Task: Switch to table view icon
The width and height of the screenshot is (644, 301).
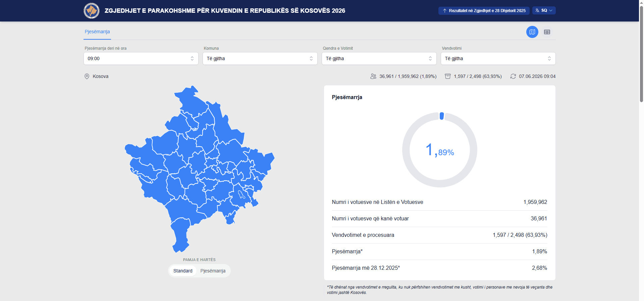Action: (x=547, y=32)
